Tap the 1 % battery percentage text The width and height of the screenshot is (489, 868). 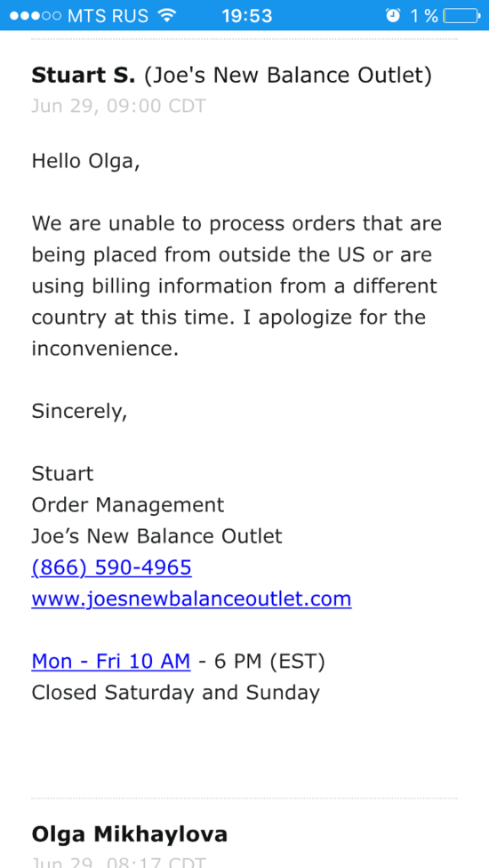(x=424, y=15)
